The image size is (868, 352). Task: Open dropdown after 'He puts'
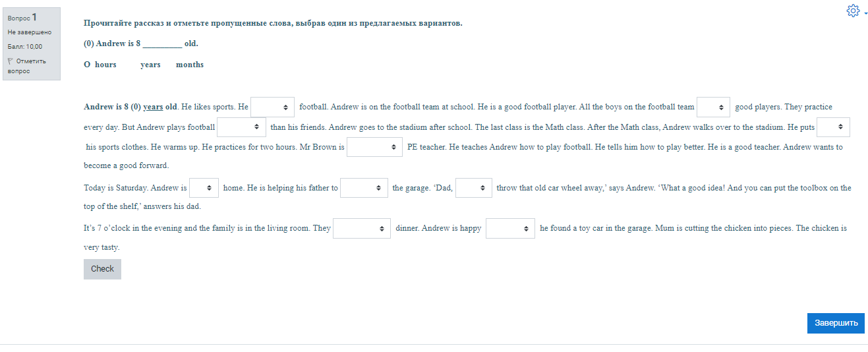point(833,127)
